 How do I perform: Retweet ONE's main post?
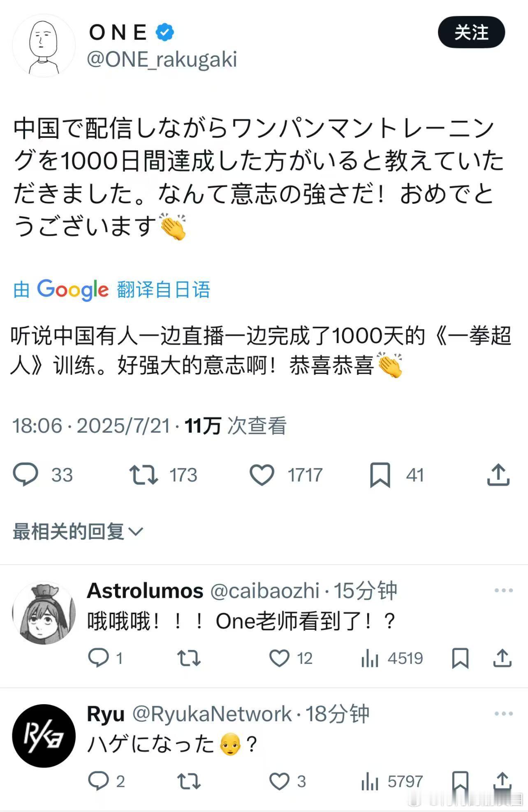coord(144,475)
